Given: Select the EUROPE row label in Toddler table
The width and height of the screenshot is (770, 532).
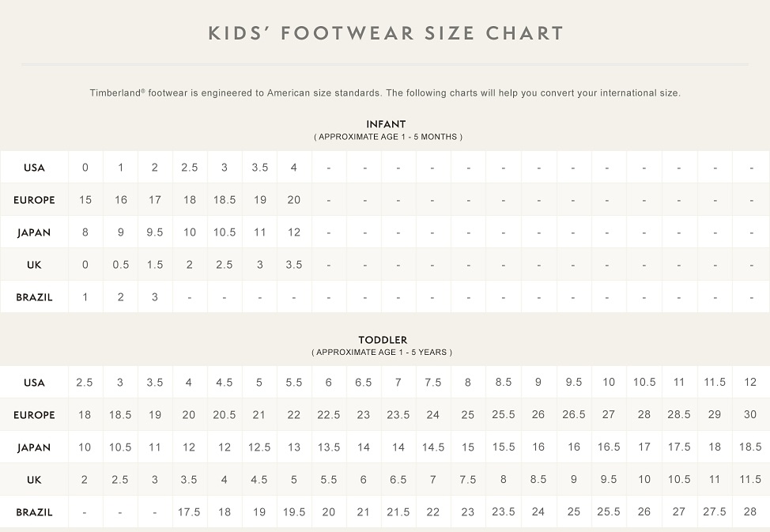Looking at the screenshot, I should pyautogui.click(x=34, y=415).
